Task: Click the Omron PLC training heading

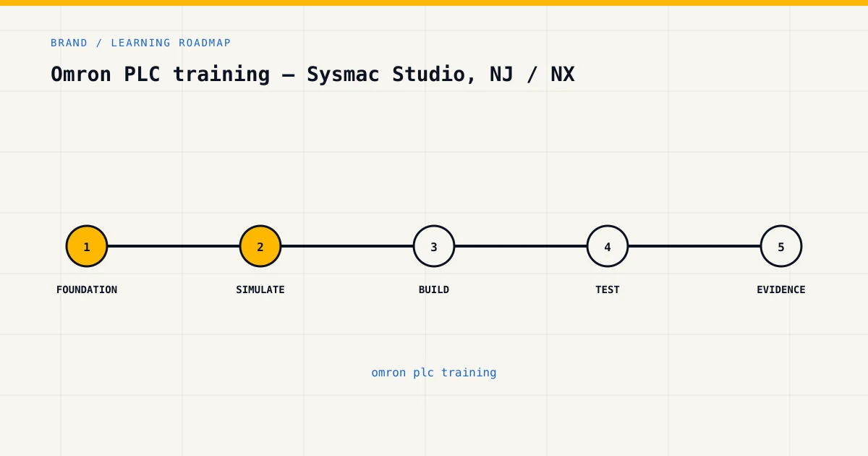Action: 312,74
